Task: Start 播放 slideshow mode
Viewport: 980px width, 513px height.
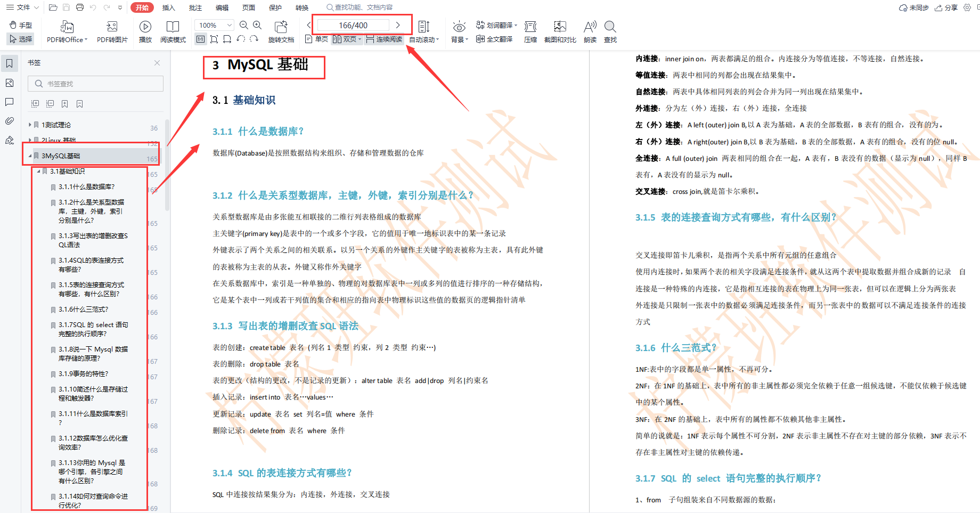Action: point(145,32)
